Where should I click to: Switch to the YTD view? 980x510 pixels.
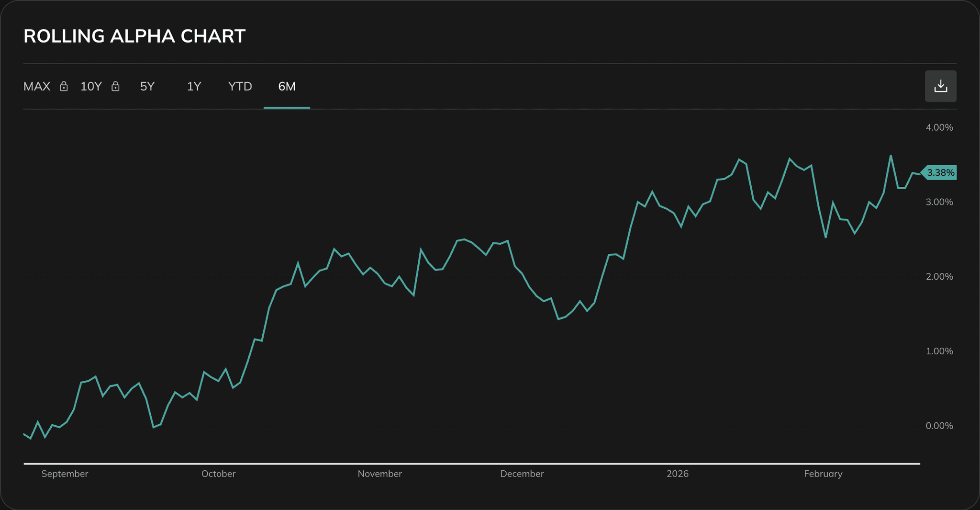(239, 87)
